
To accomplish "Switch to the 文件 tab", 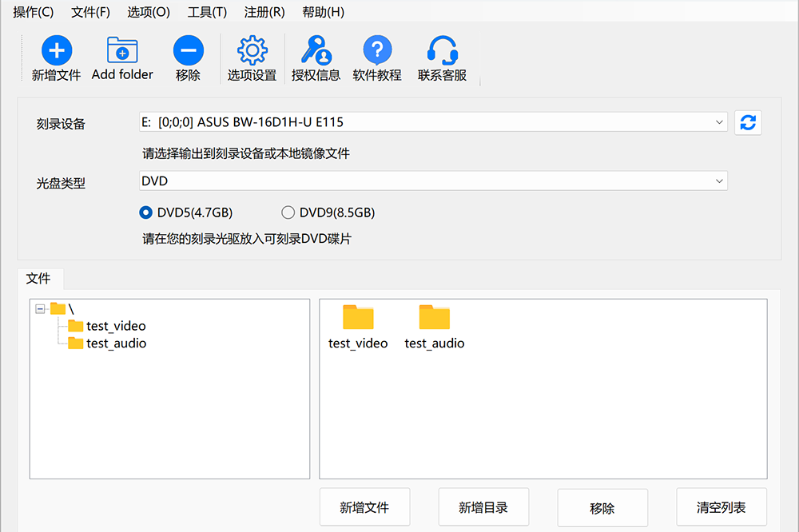I will (x=38, y=279).
